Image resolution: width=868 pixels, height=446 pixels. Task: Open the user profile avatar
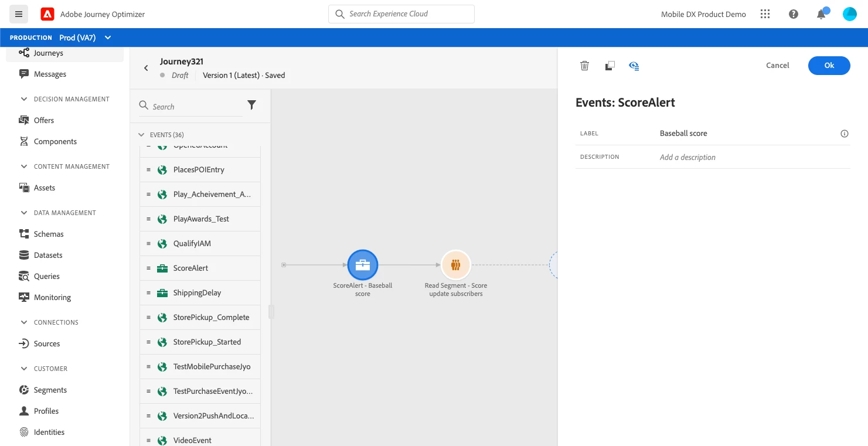click(x=850, y=14)
